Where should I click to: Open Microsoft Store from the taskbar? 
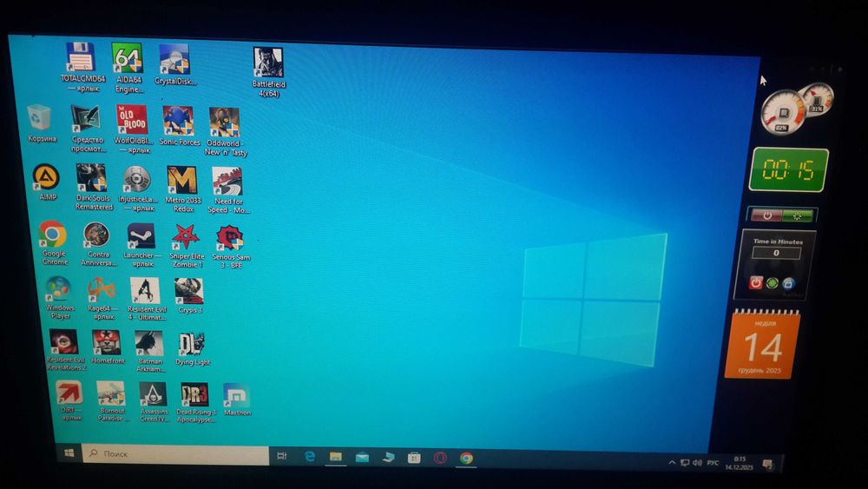pyautogui.click(x=413, y=458)
